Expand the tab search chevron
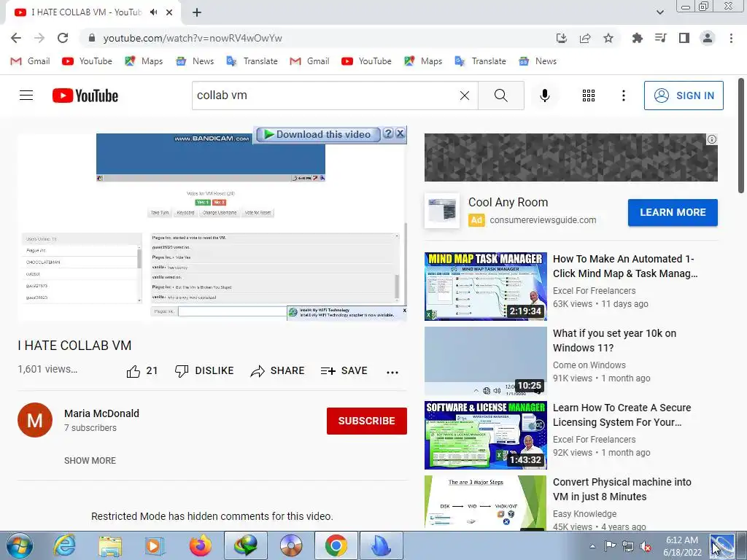Screen dimensions: 747x560 659,12
